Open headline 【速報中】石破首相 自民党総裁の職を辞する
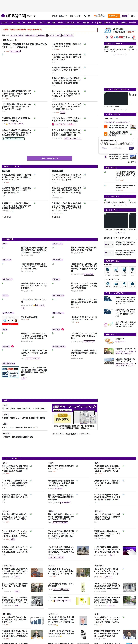The image size is (138, 644). coord(24,46)
